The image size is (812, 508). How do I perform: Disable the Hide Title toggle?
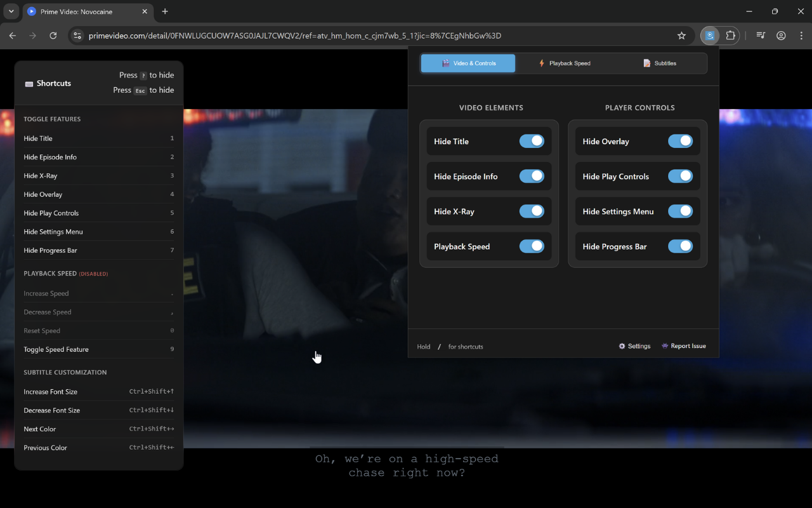[x=532, y=141]
